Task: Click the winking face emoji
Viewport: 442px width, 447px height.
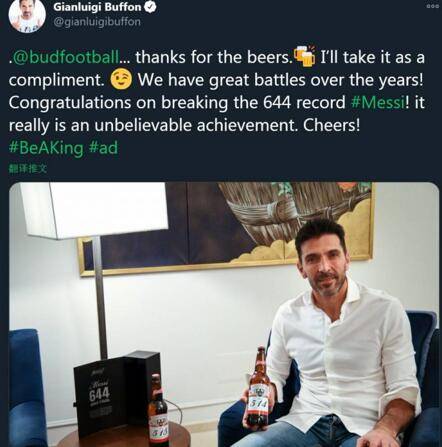Action: (121, 79)
